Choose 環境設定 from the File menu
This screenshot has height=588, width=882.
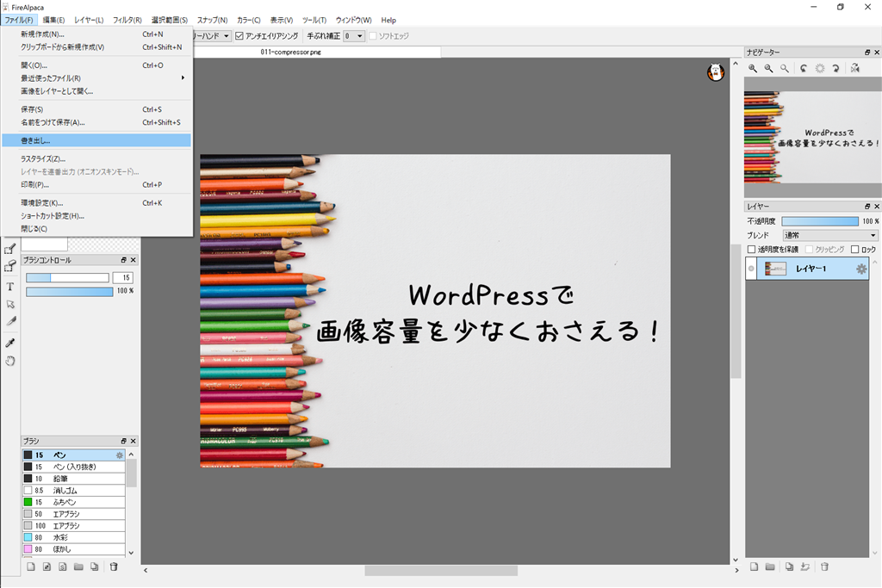(x=96, y=203)
